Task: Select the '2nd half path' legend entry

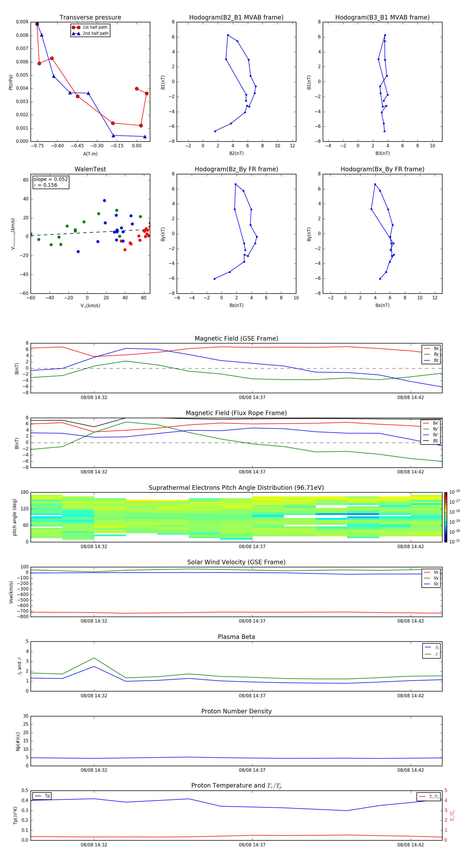Action: pyautogui.click(x=90, y=33)
